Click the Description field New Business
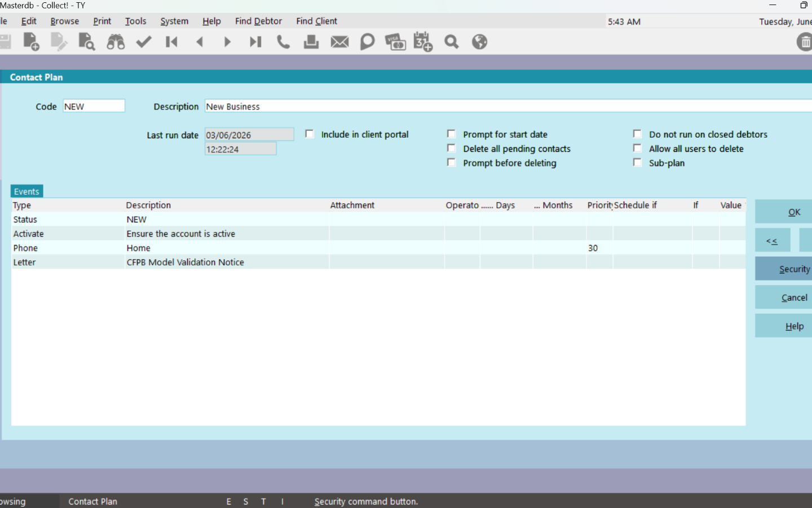The height and width of the screenshot is (508, 812). tap(507, 106)
